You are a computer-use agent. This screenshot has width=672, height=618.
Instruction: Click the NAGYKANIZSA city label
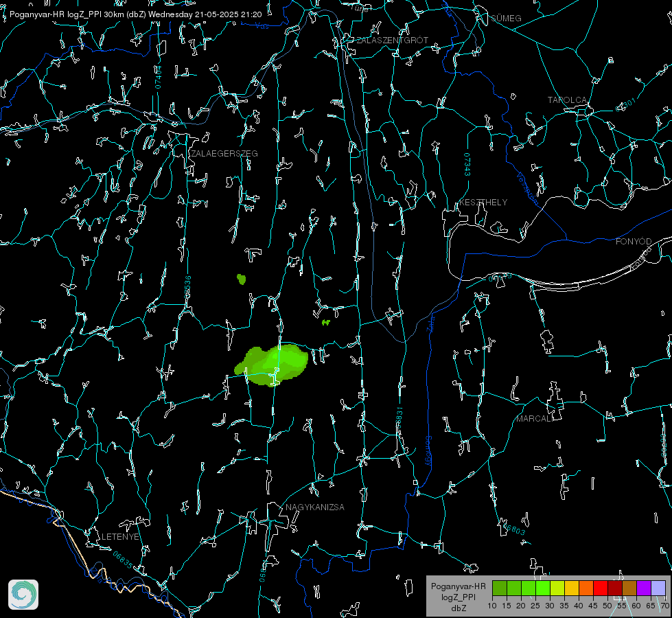tap(315, 507)
